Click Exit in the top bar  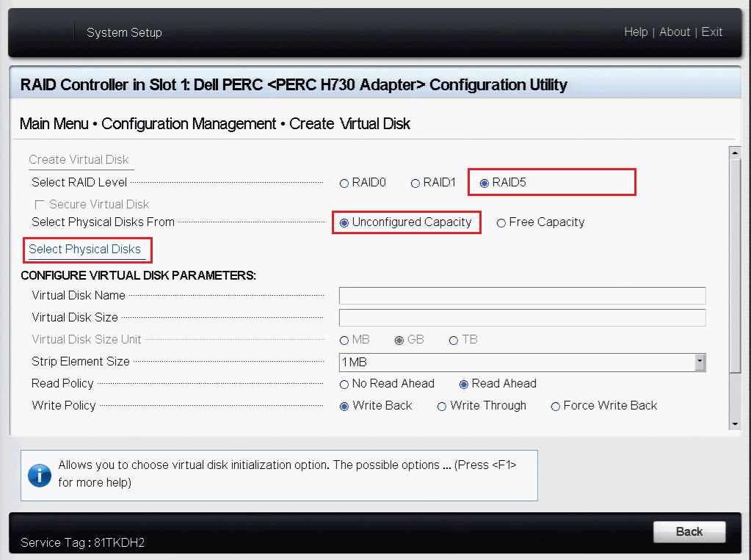click(x=711, y=32)
